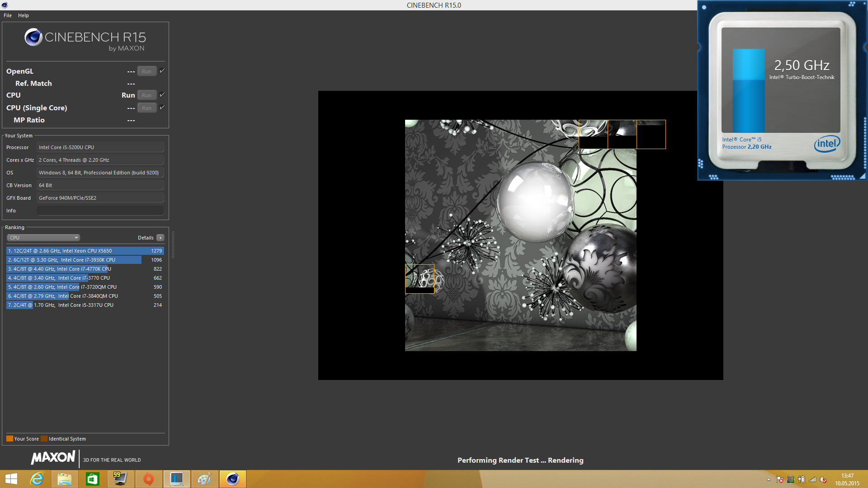Toggle the CPU (Single Core) checkbox
The image size is (868, 488).
click(x=162, y=108)
